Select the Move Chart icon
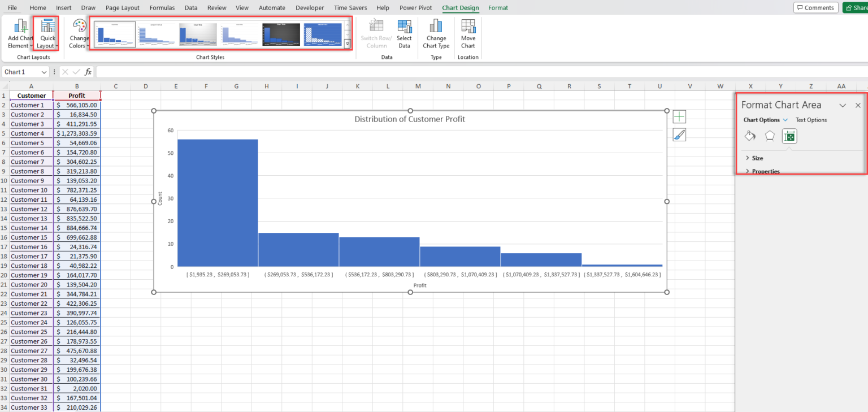Image resolution: width=868 pixels, height=412 pixels. [468, 33]
